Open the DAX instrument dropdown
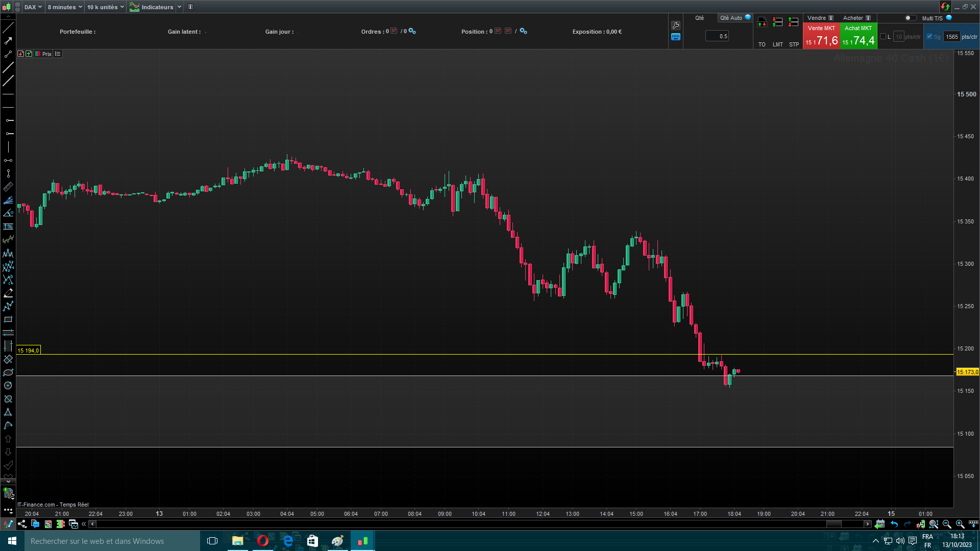This screenshot has height=551, width=980. pyautogui.click(x=33, y=7)
